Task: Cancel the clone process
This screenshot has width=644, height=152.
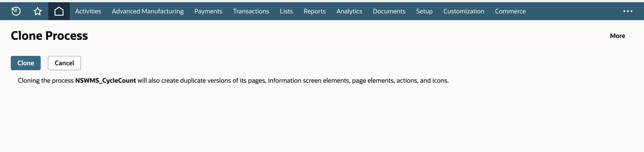Action: pos(64,63)
